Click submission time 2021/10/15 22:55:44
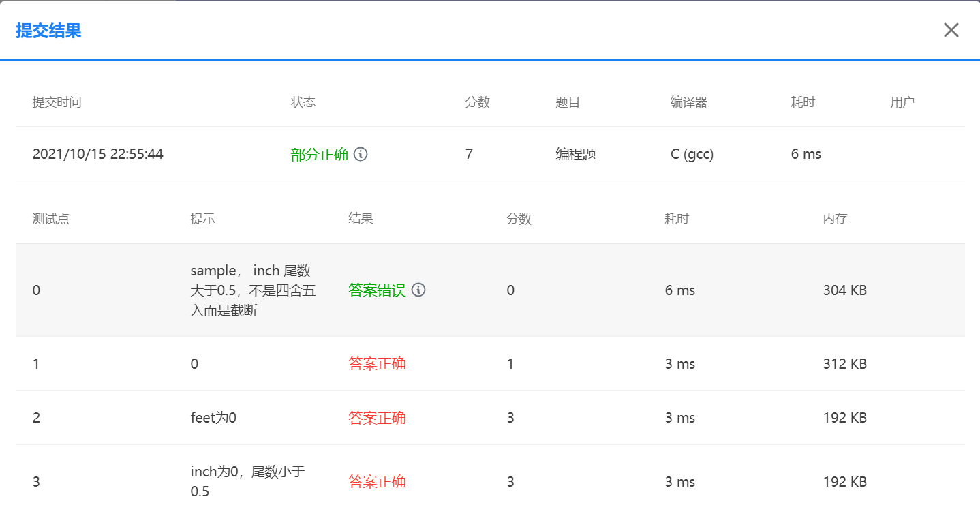The image size is (980, 516). coord(98,154)
